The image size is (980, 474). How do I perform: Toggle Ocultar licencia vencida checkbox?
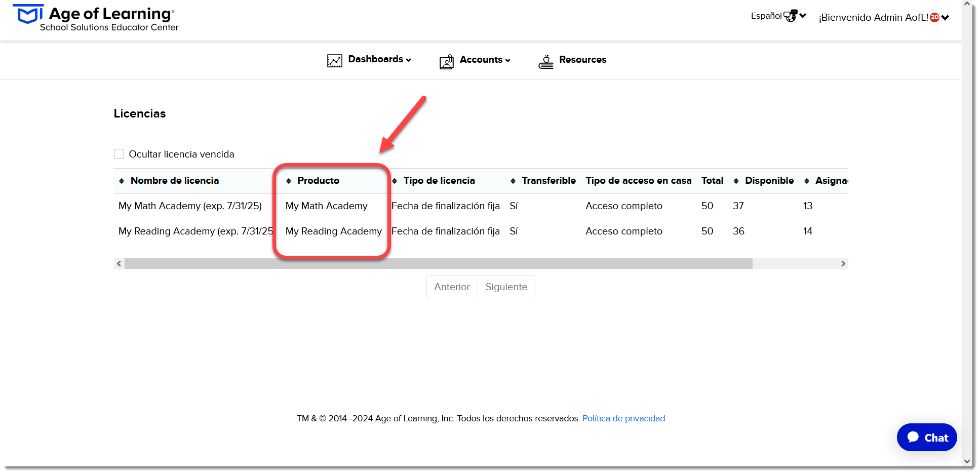pos(119,154)
